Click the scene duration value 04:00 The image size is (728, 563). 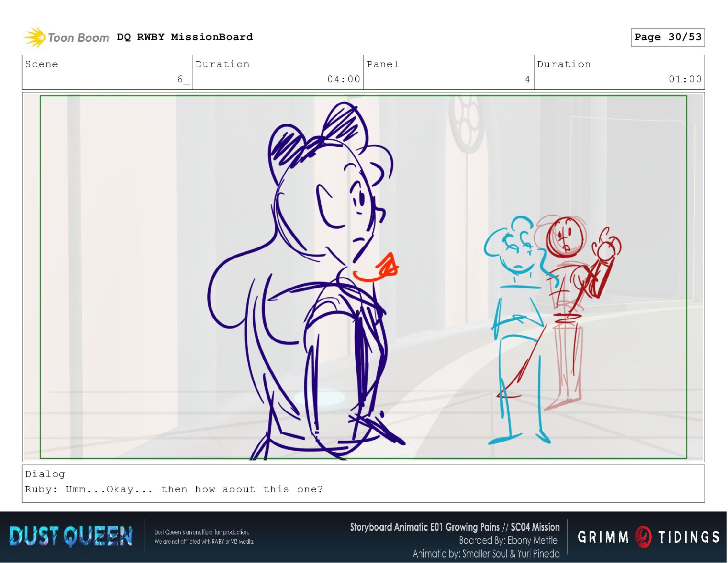click(344, 79)
